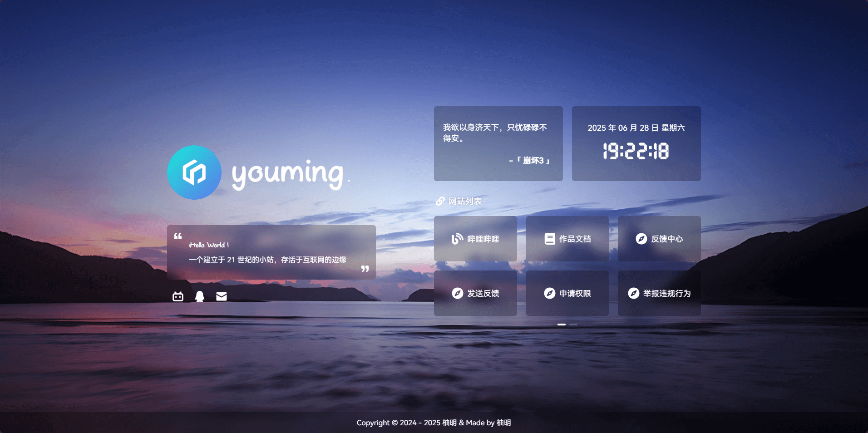Click the round blue youming logo
Image resolution: width=868 pixels, height=433 pixels.
click(x=194, y=172)
